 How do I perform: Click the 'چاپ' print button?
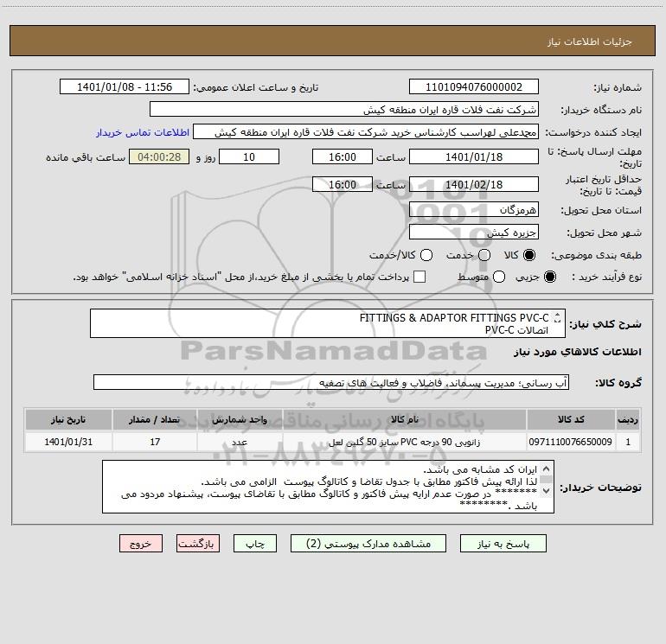point(255,544)
